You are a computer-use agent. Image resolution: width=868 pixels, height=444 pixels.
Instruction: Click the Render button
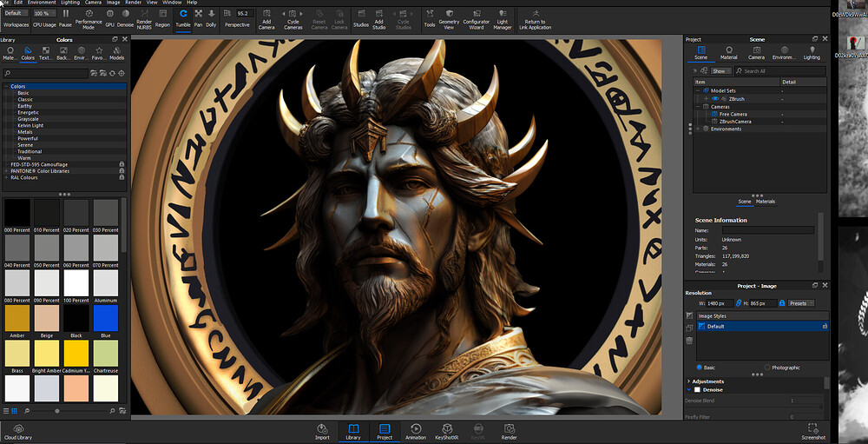pos(509,431)
